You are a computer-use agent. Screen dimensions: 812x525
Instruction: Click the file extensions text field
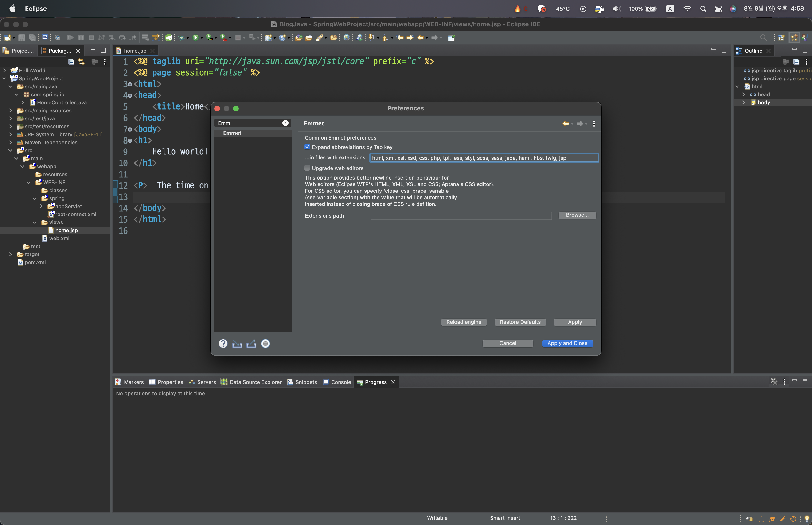coord(484,158)
